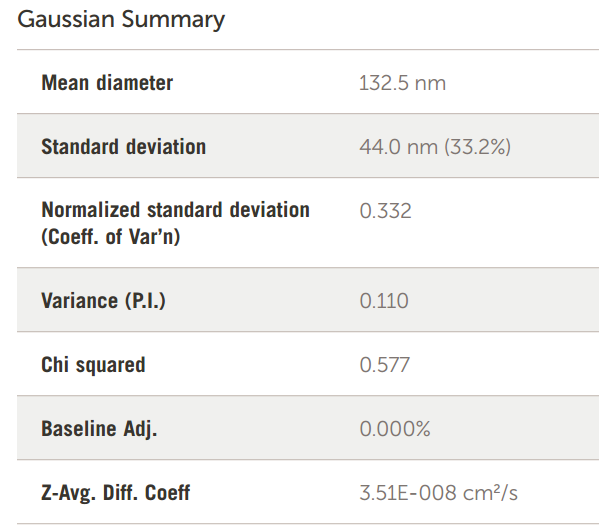
Task: Click the Gaussian Summary heading
Action: [x=121, y=19]
